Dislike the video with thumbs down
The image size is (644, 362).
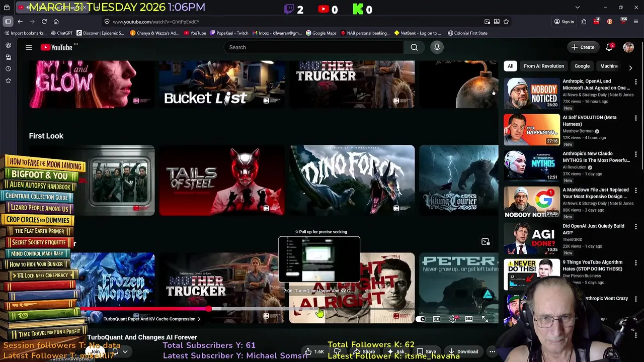[x=337, y=351]
